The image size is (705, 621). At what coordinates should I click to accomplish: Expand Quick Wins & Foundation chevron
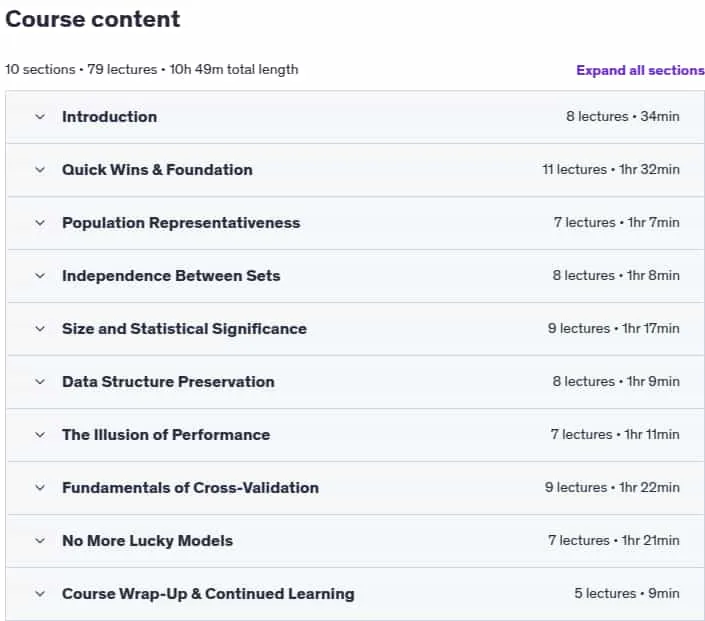[40, 170]
